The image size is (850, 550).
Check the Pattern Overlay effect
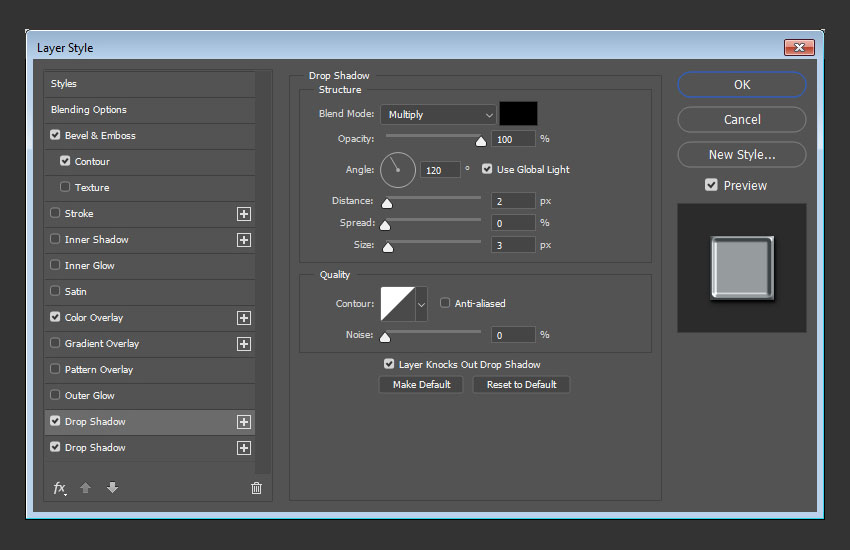[x=55, y=369]
